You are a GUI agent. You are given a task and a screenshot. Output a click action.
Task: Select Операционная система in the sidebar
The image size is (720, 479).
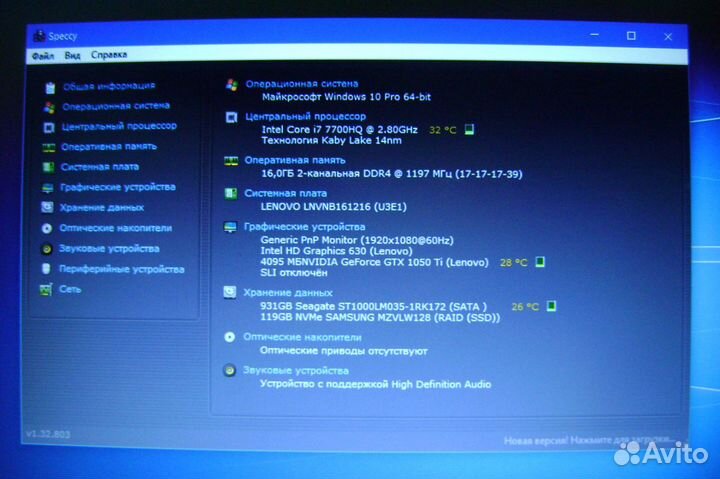click(x=116, y=106)
